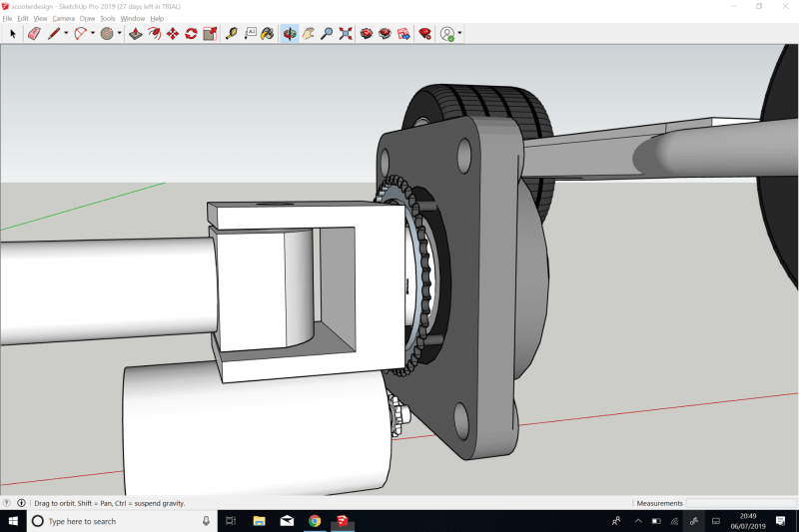
Task: Click the Windows Start button
Action: (x=13, y=521)
